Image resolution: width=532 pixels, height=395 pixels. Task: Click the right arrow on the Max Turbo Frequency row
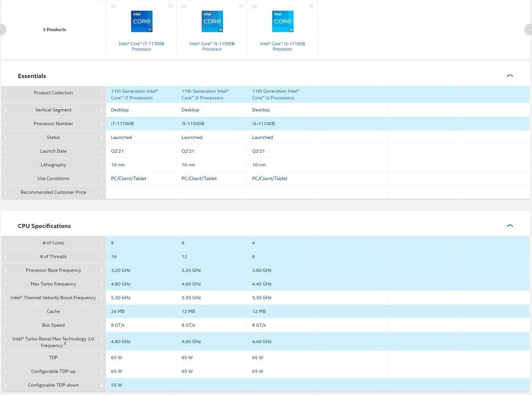click(102, 284)
